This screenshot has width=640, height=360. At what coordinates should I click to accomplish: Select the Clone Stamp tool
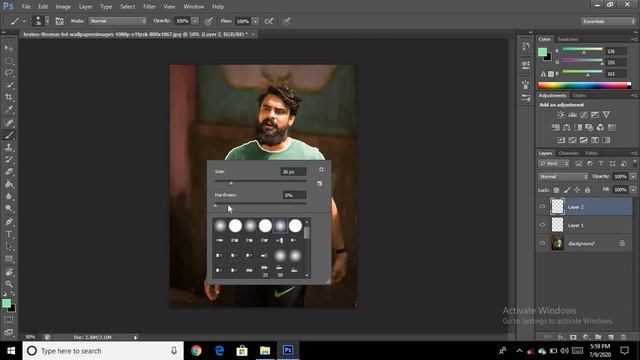9,147
